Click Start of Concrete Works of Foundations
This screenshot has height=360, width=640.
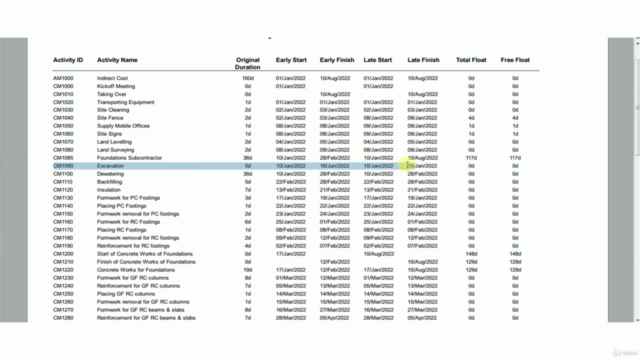(144, 254)
